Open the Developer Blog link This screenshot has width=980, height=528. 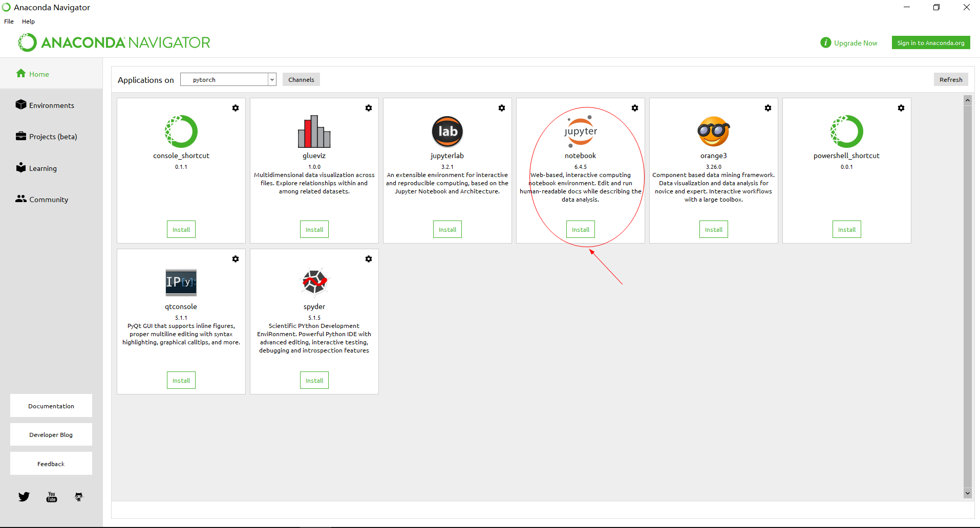[x=51, y=434]
